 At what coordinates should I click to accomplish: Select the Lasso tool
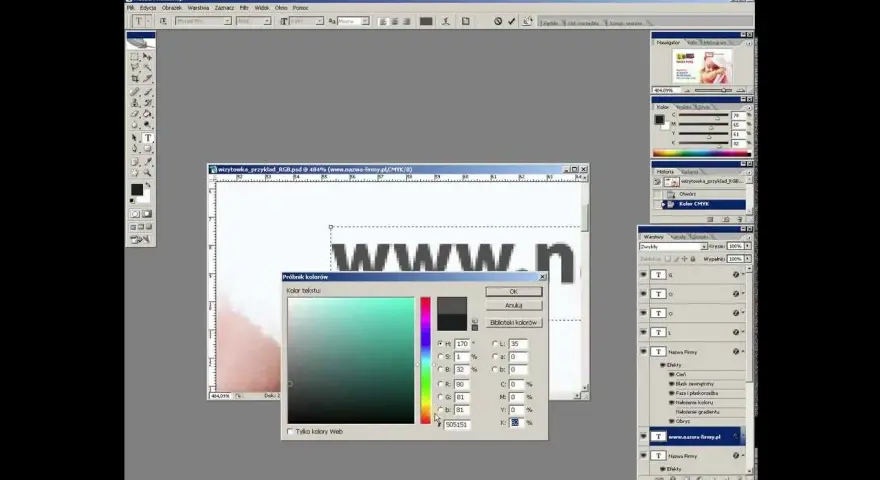pos(135,67)
